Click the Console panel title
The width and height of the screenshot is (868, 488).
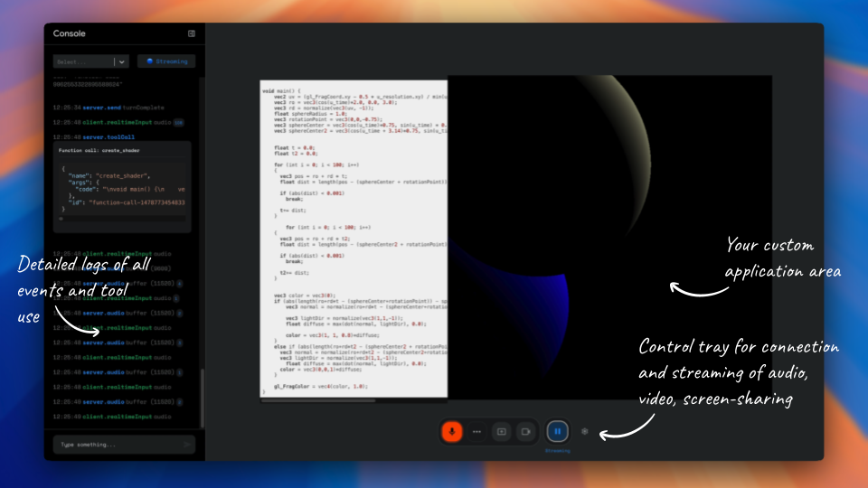click(x=70, y=33)
